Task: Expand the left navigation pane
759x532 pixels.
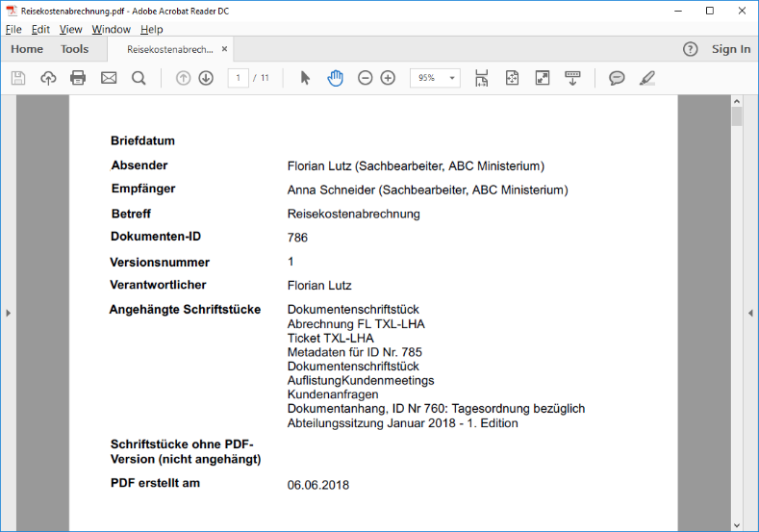Action: tap(8, 313)
